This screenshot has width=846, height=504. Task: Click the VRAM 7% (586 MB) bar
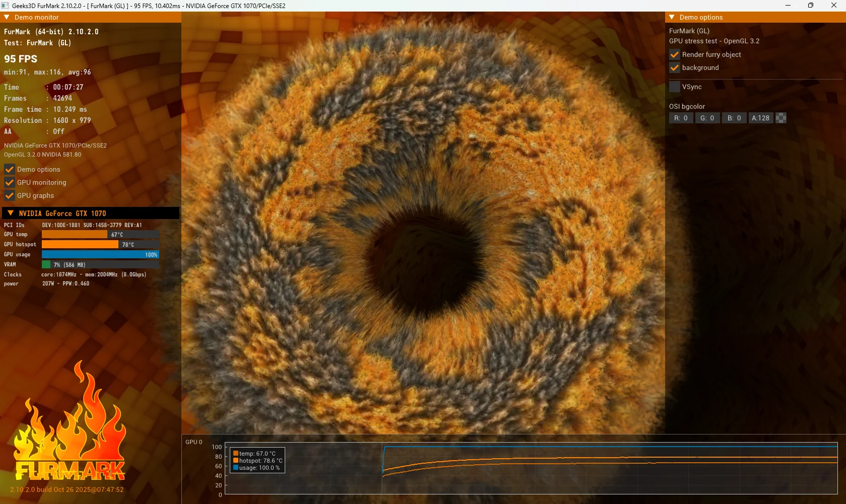(x=100, y=264)
